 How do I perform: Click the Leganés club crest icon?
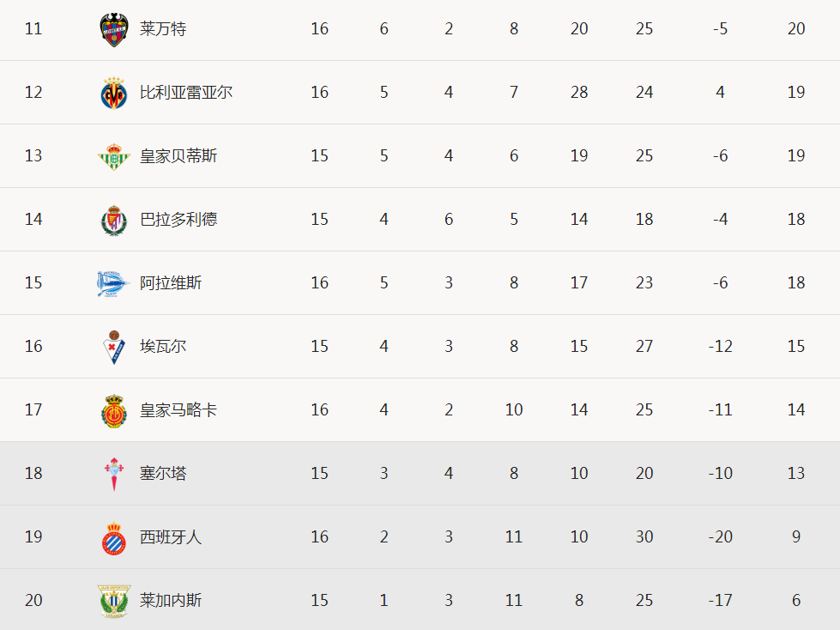[x=113, y=601]
